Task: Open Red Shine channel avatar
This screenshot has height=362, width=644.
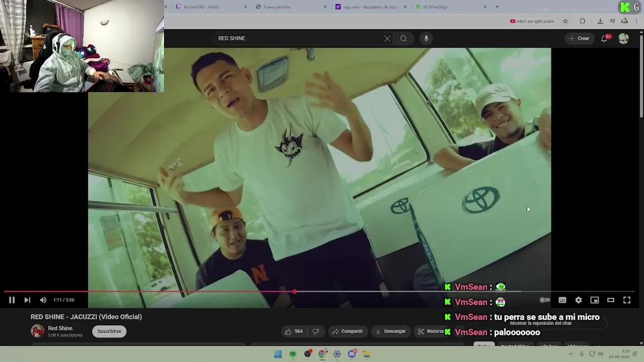Action: pos(38,331)
